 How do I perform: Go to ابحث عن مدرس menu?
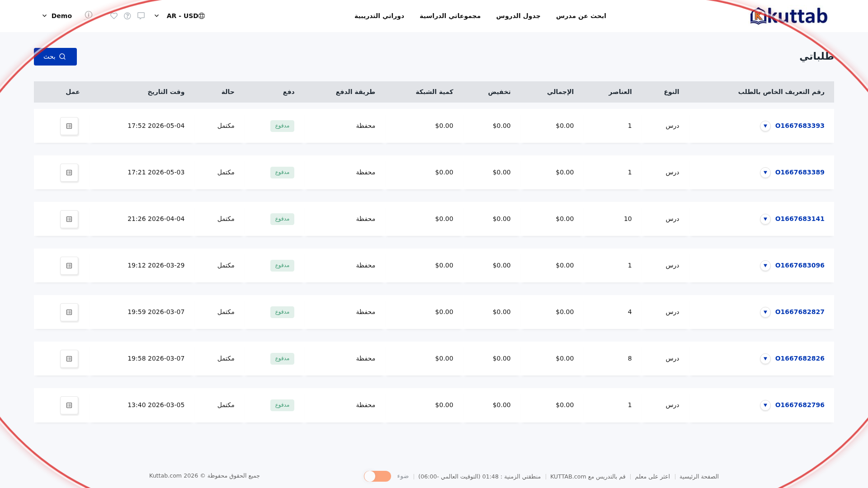[x=581, y=16]
